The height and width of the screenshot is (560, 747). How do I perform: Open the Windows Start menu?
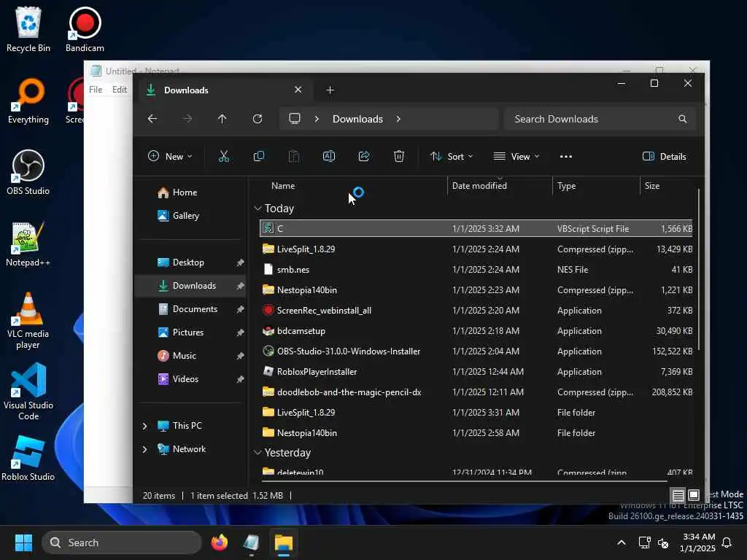(23, 542)
